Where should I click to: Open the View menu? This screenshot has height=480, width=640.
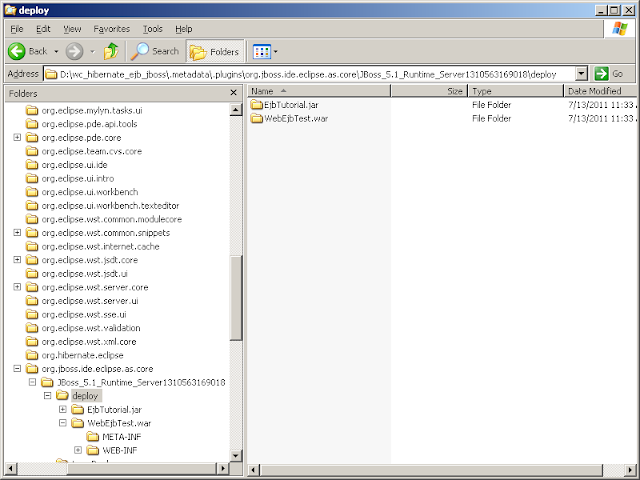pos(72,29)
